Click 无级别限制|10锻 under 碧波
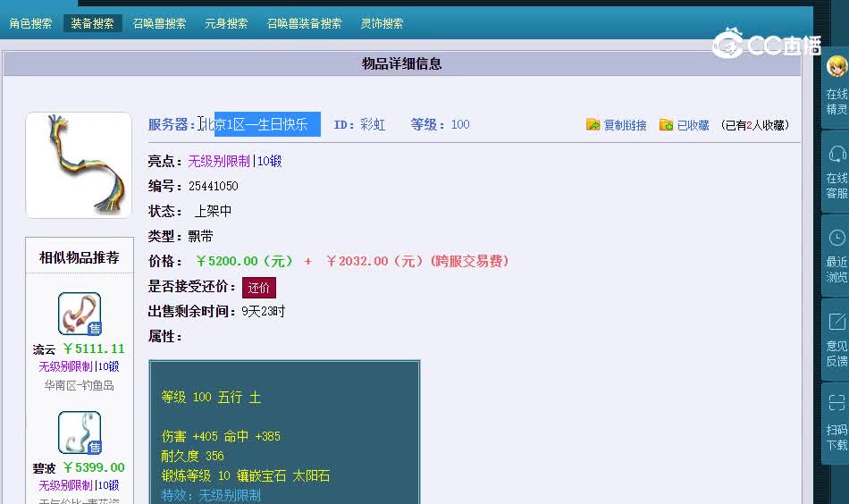The image size is (849, 504). coord(79,485)
